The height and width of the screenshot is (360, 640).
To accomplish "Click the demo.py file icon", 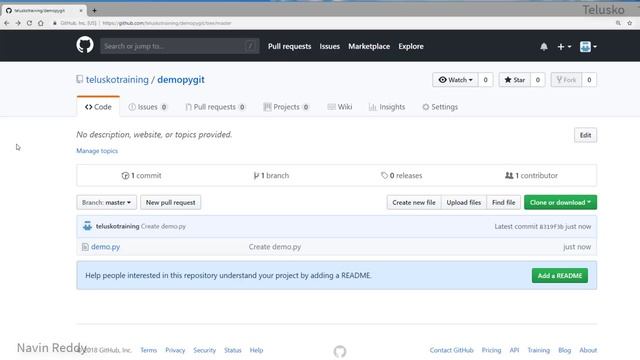I will [x=85, y=247].
